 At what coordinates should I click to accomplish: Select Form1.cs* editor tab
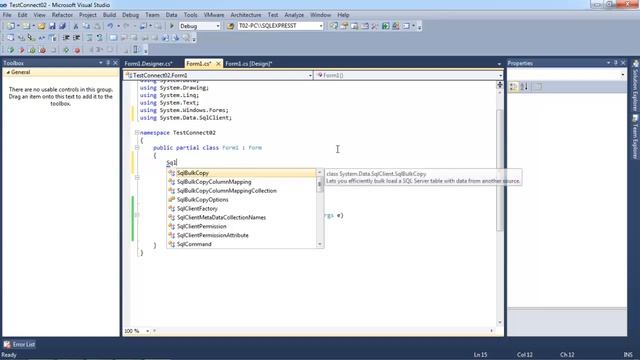pos(199,64)
